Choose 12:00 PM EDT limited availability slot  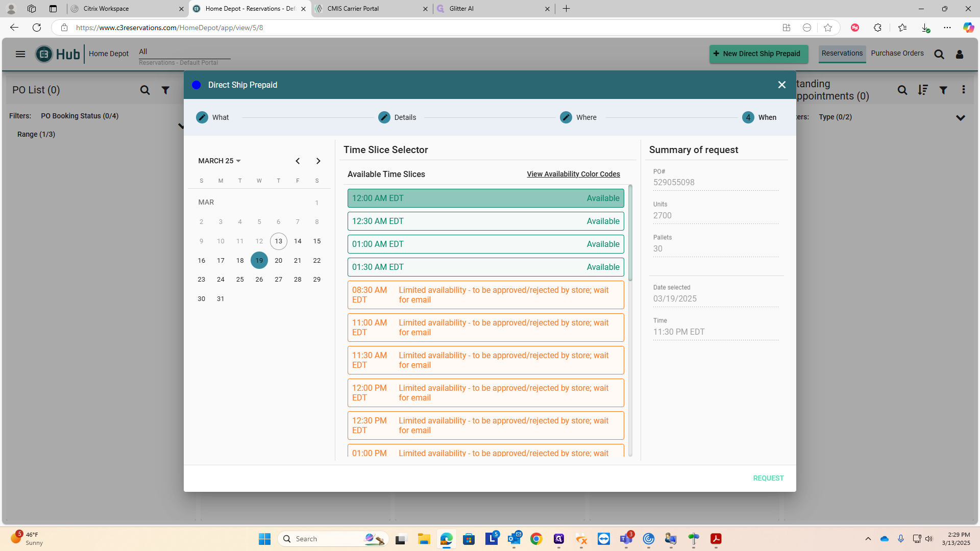click(485, 393)
